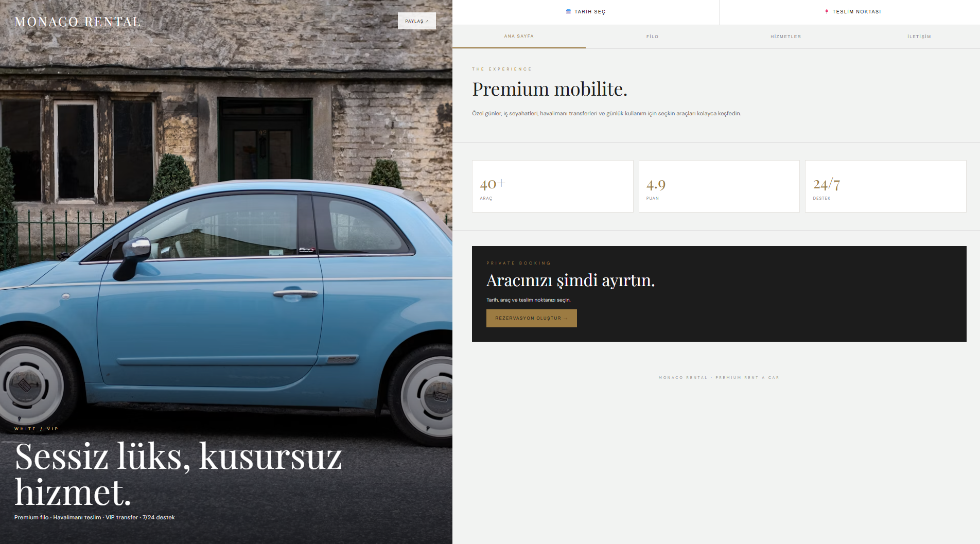Click the PRIVATE BOOKING label
This screenshot has height=544, width=980.
(518, 263)
